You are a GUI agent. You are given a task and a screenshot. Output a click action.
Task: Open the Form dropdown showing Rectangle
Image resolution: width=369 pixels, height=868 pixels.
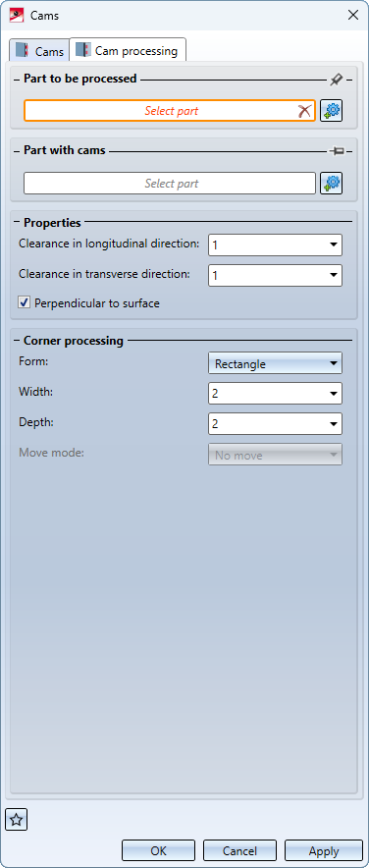tap(275, 363)
